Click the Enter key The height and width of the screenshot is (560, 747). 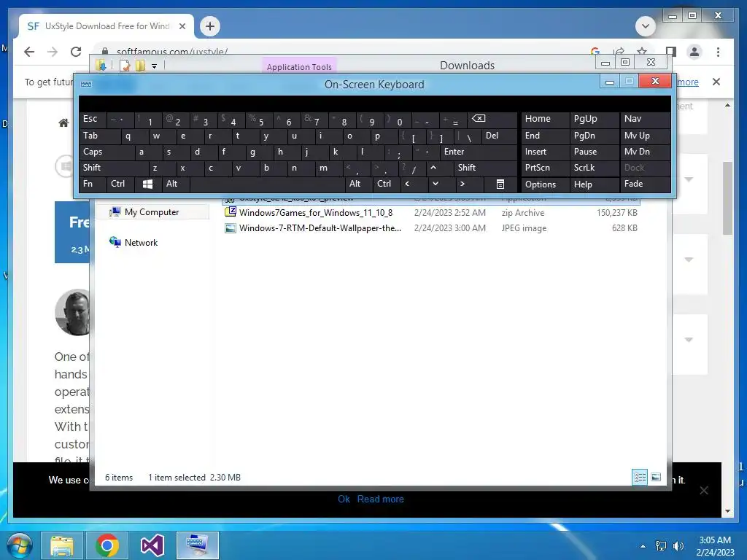pyautogui.click(x=478, y=152)
